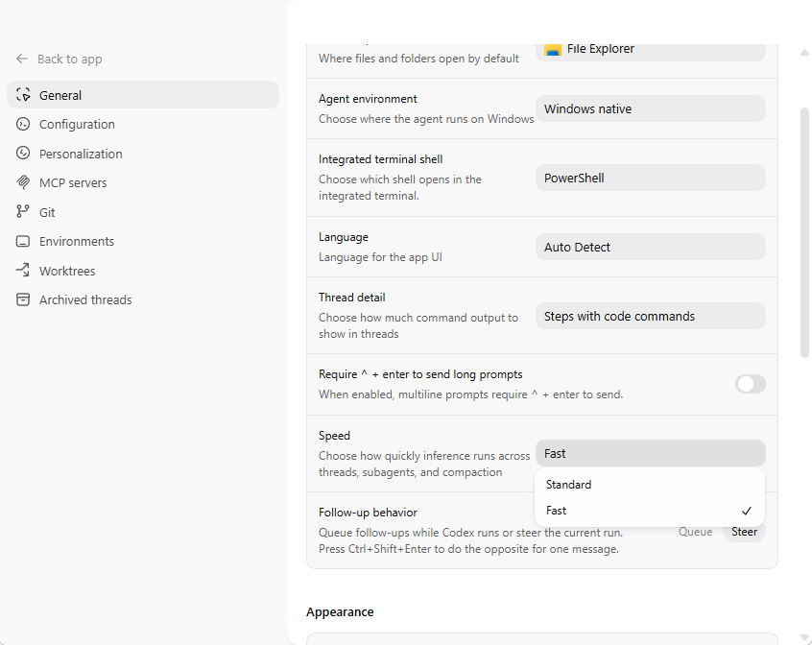The image size is (812, 645).
Task: Expand the Thread detail dropdown
Action: pyautogui.click(x=650, y=316)
